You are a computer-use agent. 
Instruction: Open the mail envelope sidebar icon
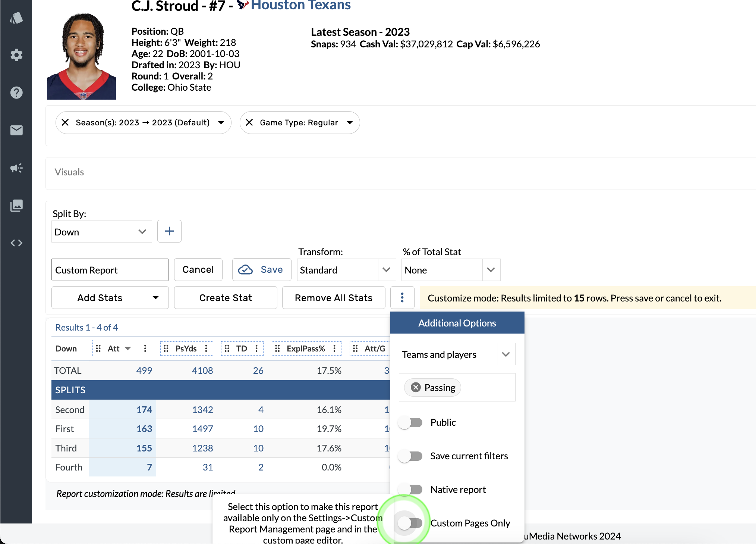point(16,130)
